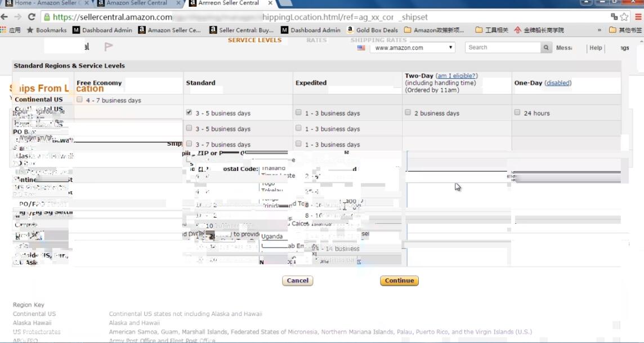
Task: Close the active Amreon Seller Central tab
Action: pyautogui.click(x=270, y=3)
